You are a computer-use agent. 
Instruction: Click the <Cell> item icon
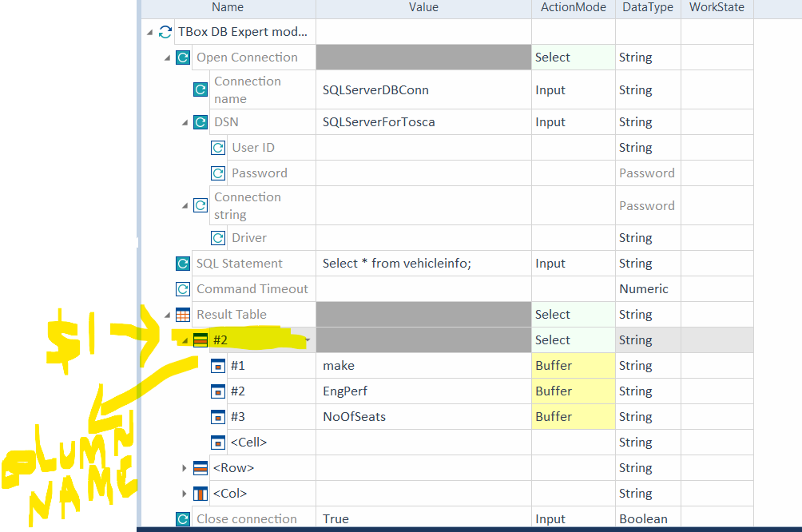point(218,443)
